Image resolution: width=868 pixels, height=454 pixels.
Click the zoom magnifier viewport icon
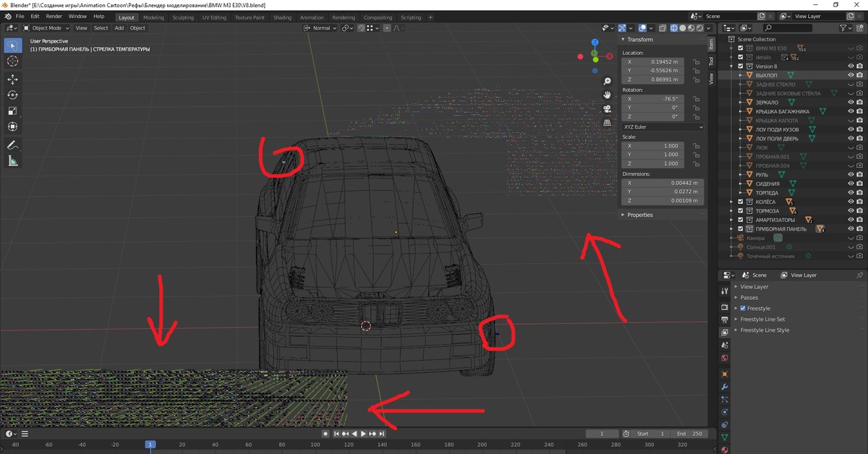tap(608, 81)
